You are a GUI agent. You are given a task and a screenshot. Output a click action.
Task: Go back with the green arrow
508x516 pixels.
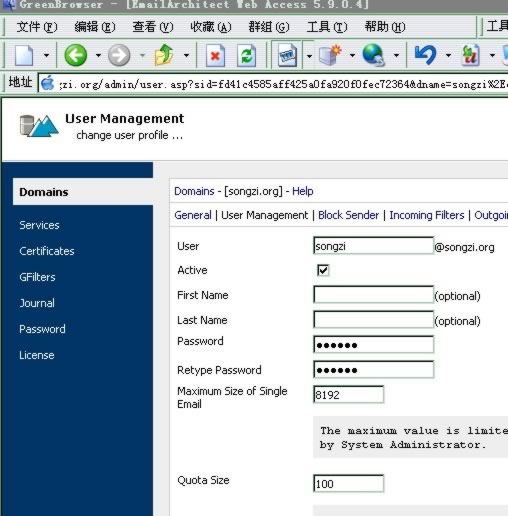[x=76, y=55]
